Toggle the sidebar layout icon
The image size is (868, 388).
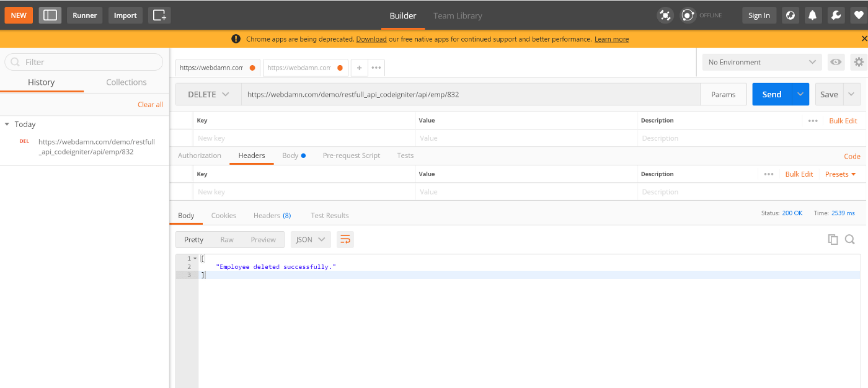click(50, 15)
